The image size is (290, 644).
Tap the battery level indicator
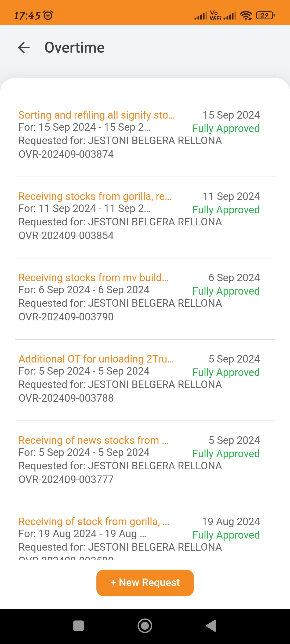pyautogui.click(x=265, y=16)
